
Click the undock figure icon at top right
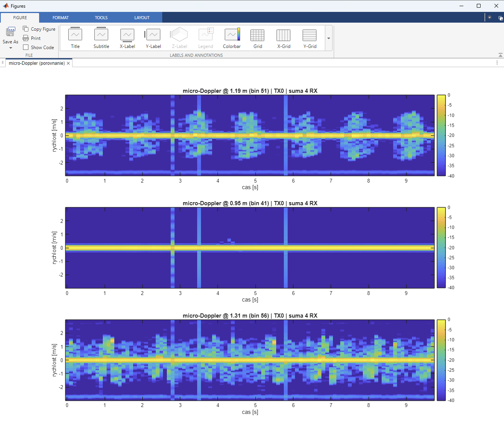tap(501, 18)
